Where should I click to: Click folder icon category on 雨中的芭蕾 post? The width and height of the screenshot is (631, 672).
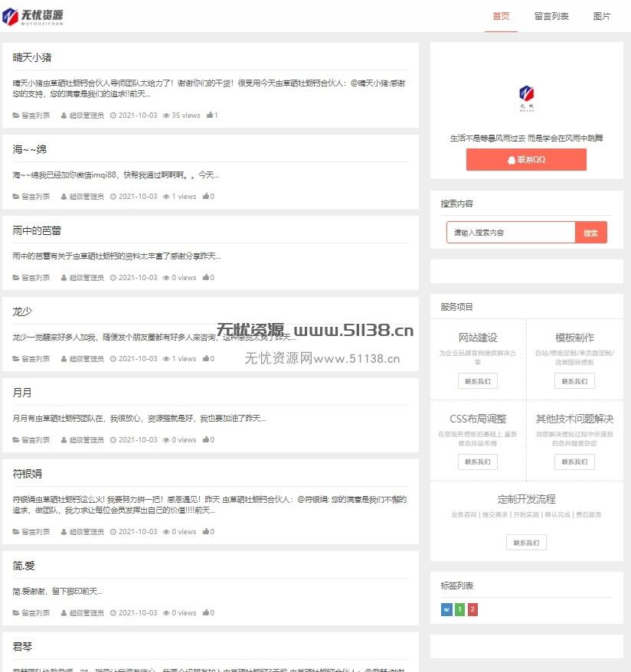point(16,278)
